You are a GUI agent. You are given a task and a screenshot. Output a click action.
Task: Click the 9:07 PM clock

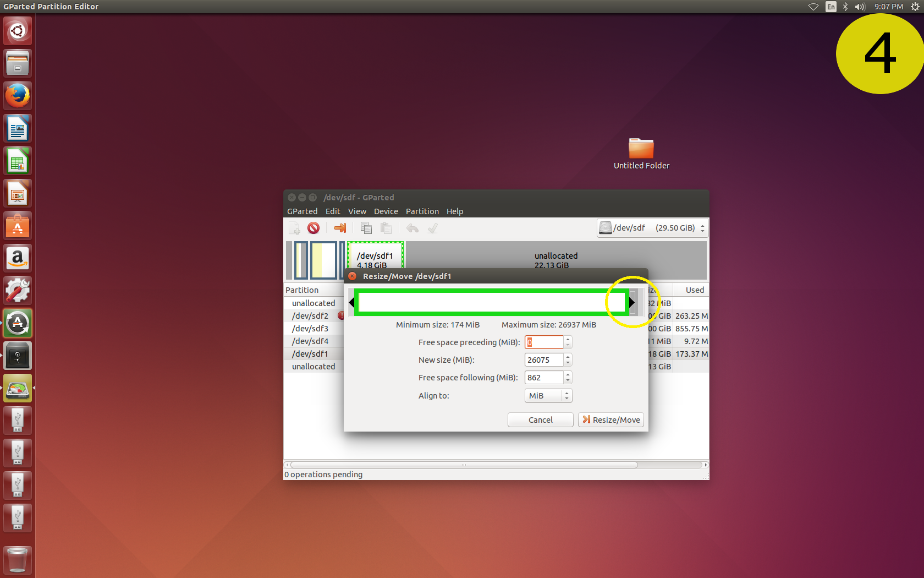click(889, 7)
